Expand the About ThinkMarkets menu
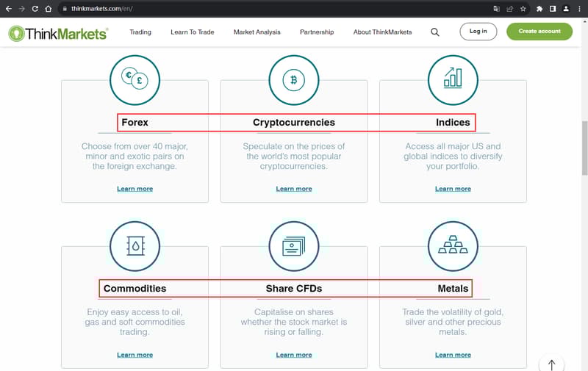The width and height of the screenshot is (588, 371). [382, 32]
